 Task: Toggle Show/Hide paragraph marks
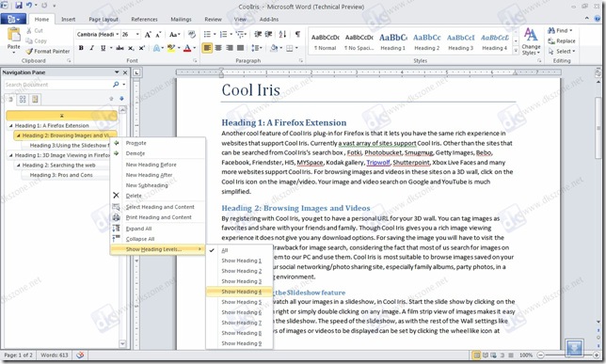[x=297, y=35]
